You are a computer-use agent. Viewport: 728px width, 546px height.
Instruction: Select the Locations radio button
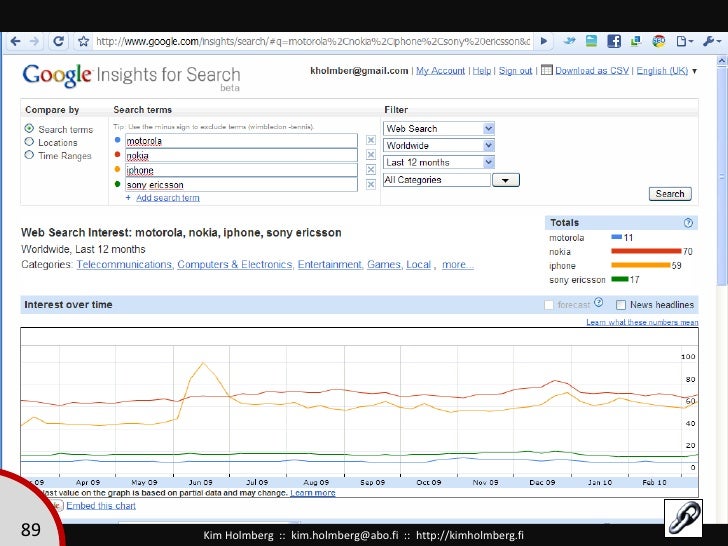tap(30, 143)
